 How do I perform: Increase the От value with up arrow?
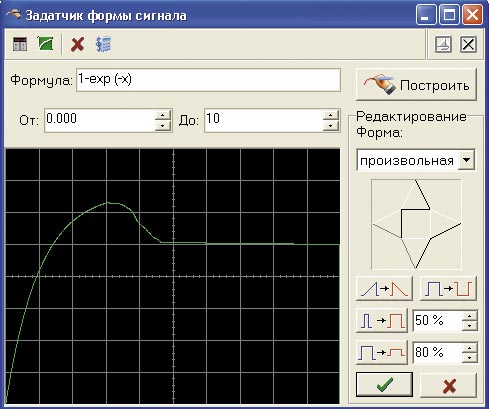pos(163,115)
